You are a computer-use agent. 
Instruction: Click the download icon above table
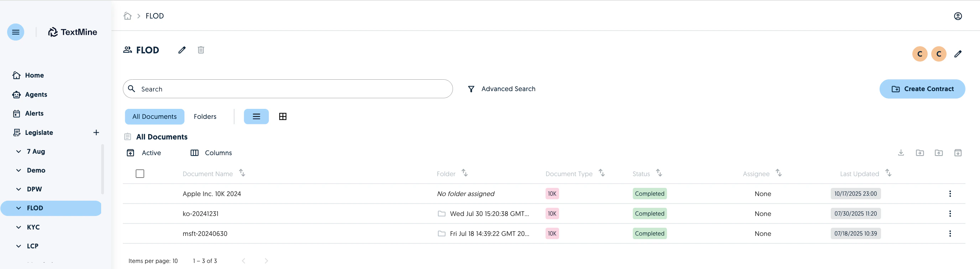coord(901,153)
